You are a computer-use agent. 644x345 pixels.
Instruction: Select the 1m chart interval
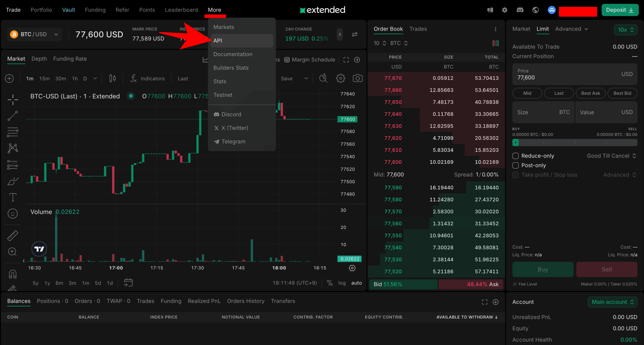[30, 78]
